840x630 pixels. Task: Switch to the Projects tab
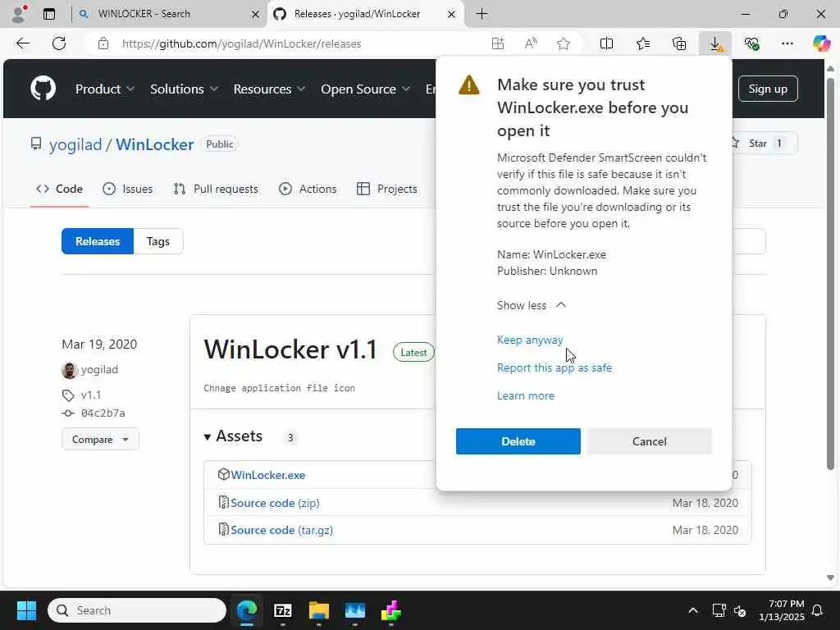point(387,189)
